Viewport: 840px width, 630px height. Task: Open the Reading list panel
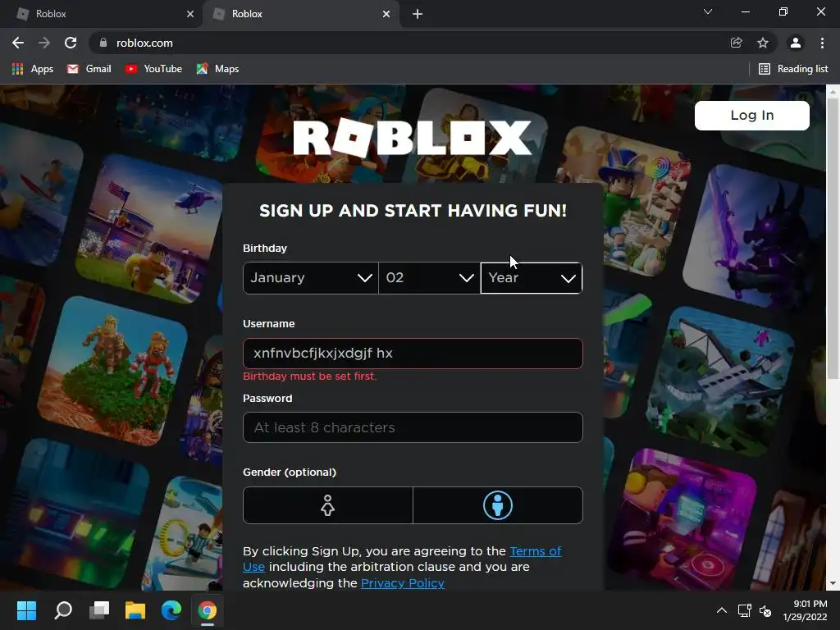click(x=793, y=69)
